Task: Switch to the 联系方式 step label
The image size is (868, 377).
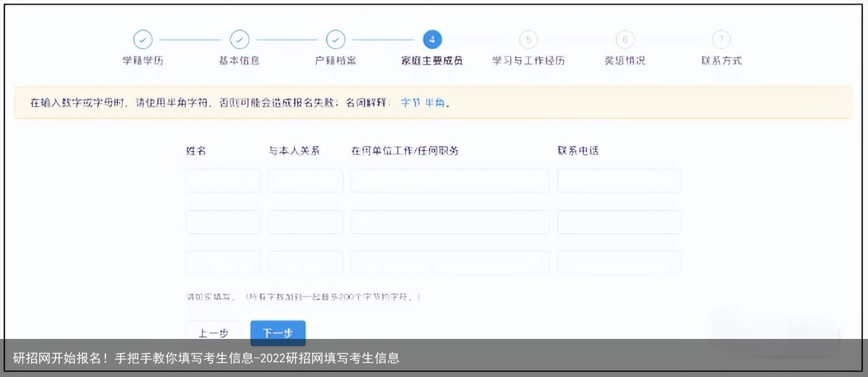Action: point(721,60)
